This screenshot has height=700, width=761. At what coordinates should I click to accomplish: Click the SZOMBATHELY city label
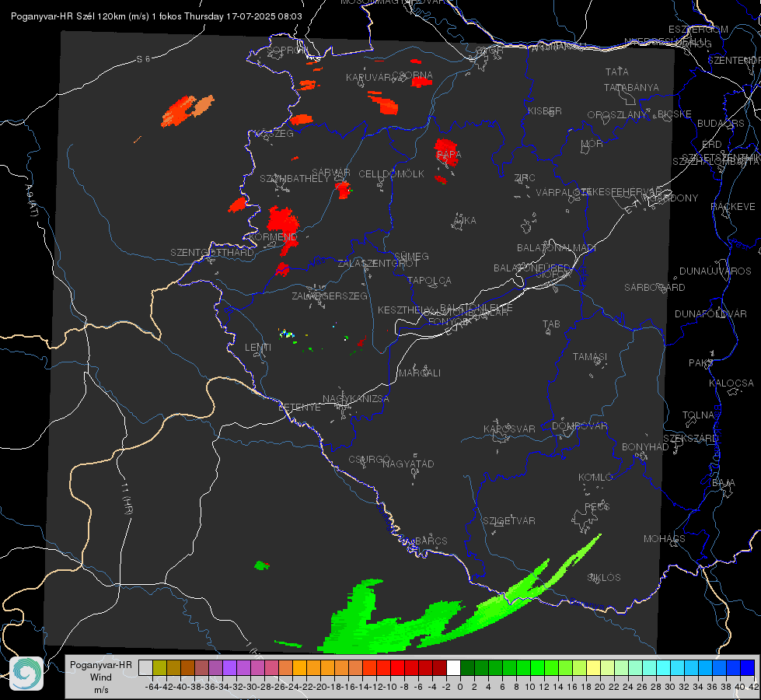pos(294,179)
